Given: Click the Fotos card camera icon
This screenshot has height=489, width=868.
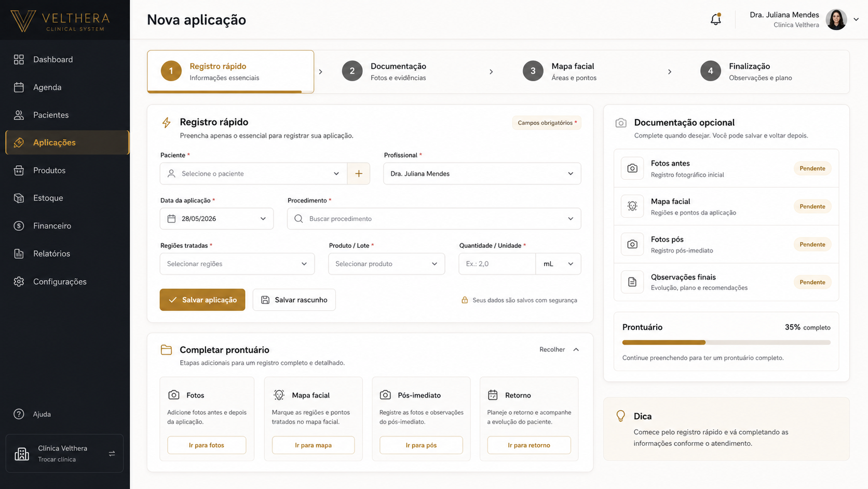Looking at the screenshot, I should pyautogui.click(x=174, y=395).
